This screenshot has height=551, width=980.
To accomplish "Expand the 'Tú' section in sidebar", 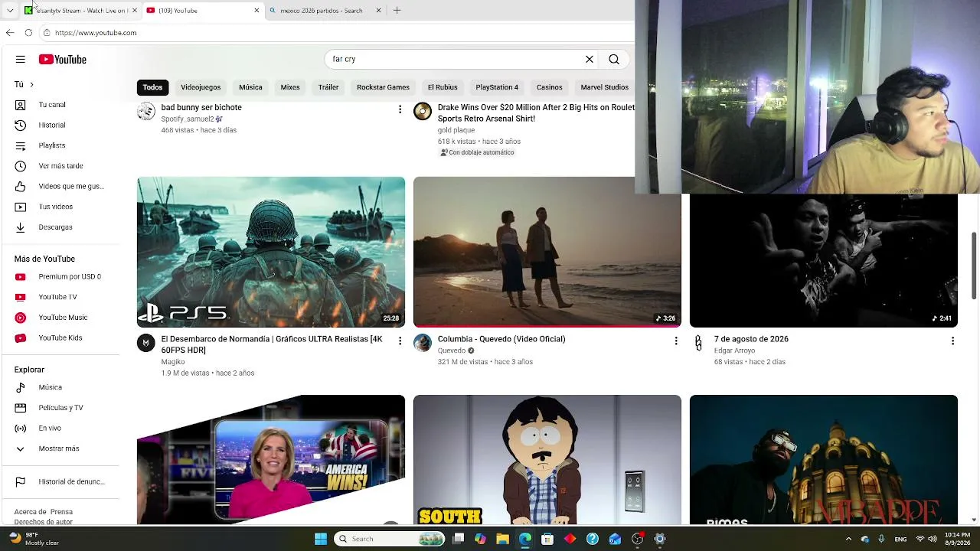I will [x=24, y=84].
